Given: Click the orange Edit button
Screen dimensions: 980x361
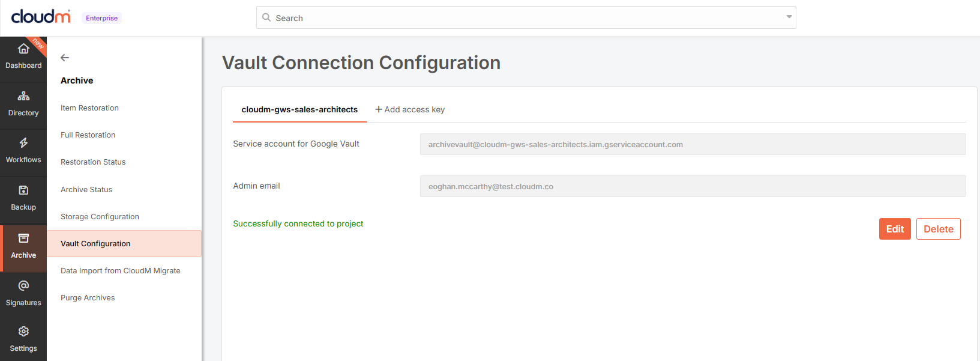Looking at the screenshot, I should (895, 229).
